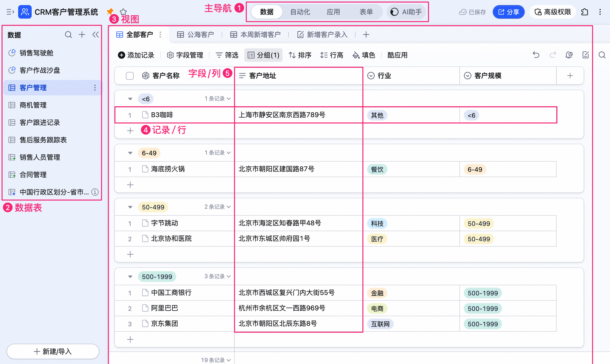Open the 3 条记录 dropdown of the 500-1999 group
The image size is (610, 364).
(218, 276)
